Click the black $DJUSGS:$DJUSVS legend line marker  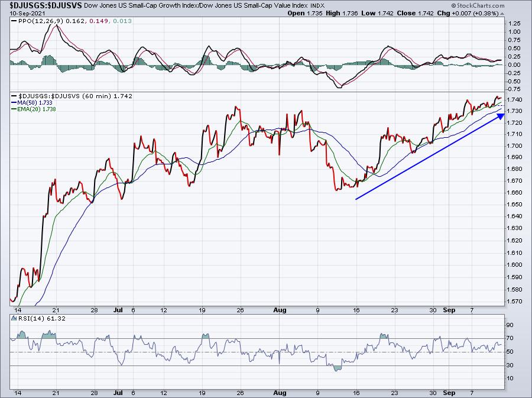point(14,96)
